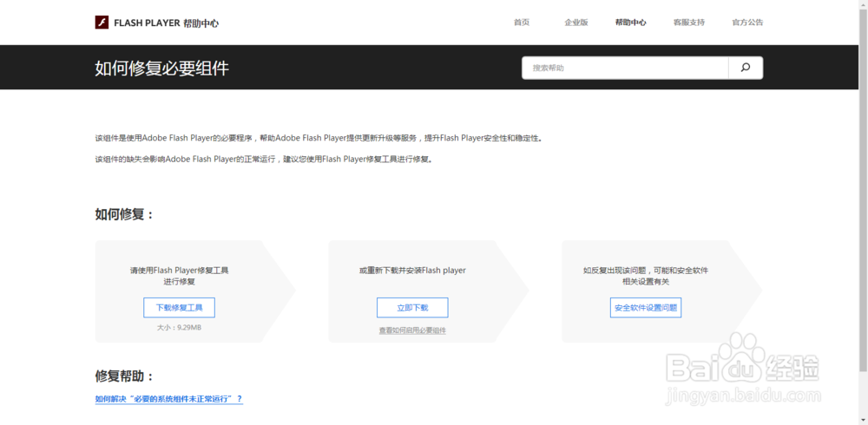This screenshot has height=425, width=868.
Task: Click the paragraph starting 该组件是使用Adobe Flash Player
Action: [x=319, y=139]
